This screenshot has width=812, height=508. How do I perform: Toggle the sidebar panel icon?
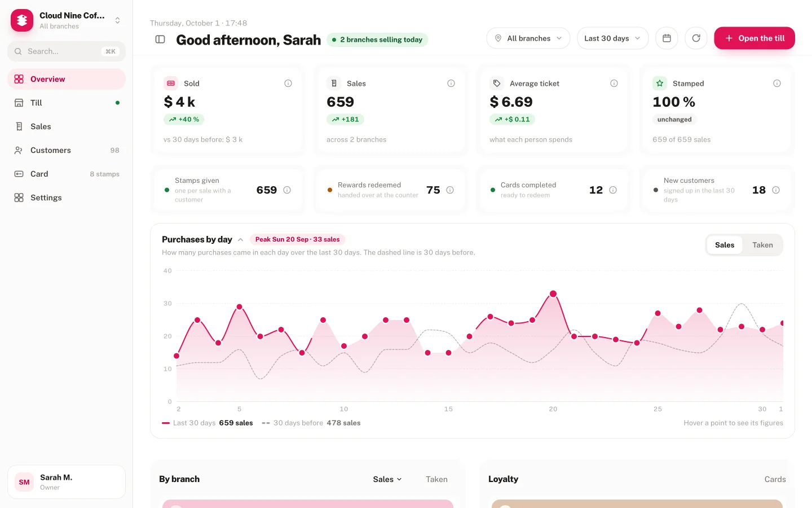click(160, 40)
